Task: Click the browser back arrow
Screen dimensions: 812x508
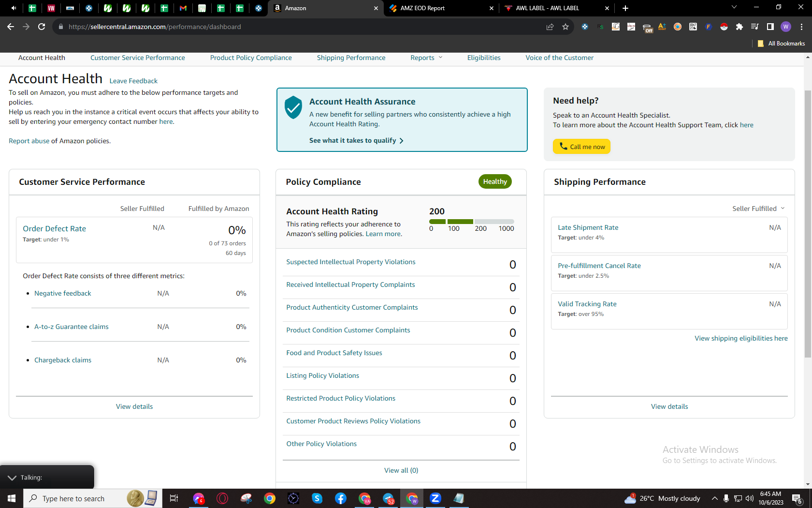Action: coord(11,27)
